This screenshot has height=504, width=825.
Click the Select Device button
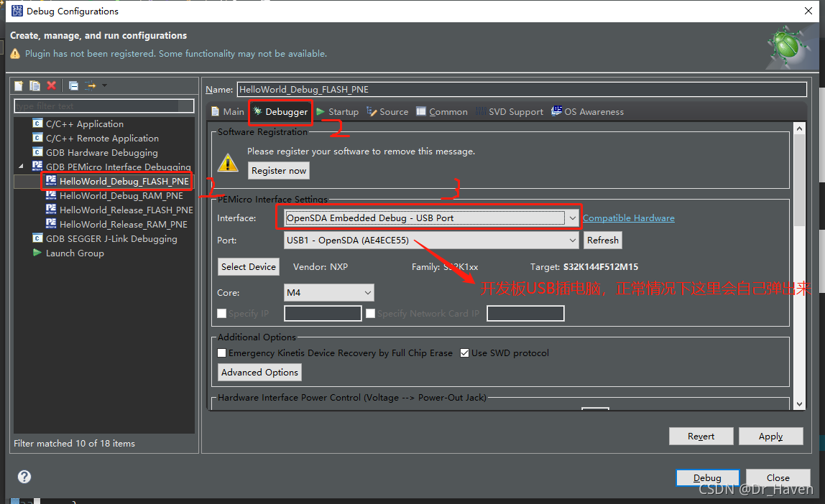[249, 266]
